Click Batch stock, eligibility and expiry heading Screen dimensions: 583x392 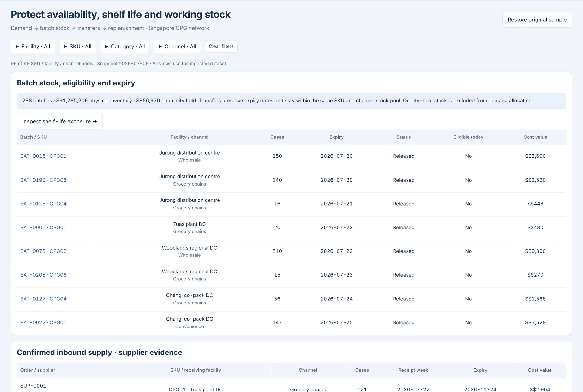point(76,83)
